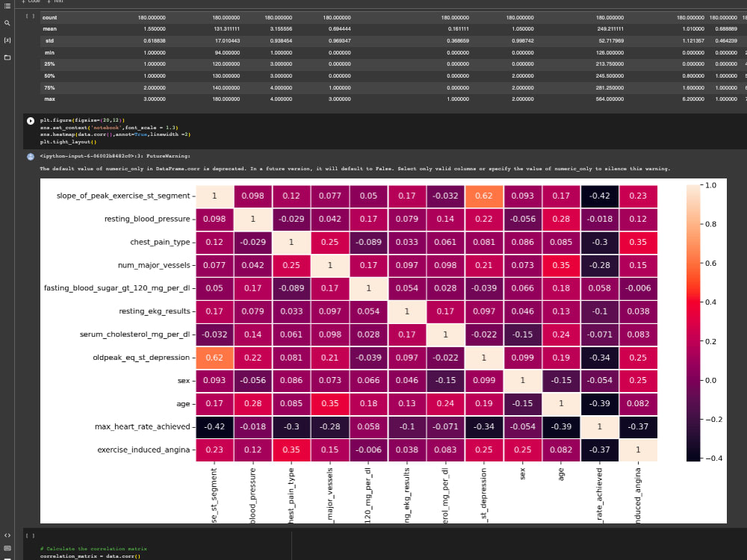Click the 'num_major_vessels' y-axis label
Screen dimensions: 747x560
[x=154, y=265]
